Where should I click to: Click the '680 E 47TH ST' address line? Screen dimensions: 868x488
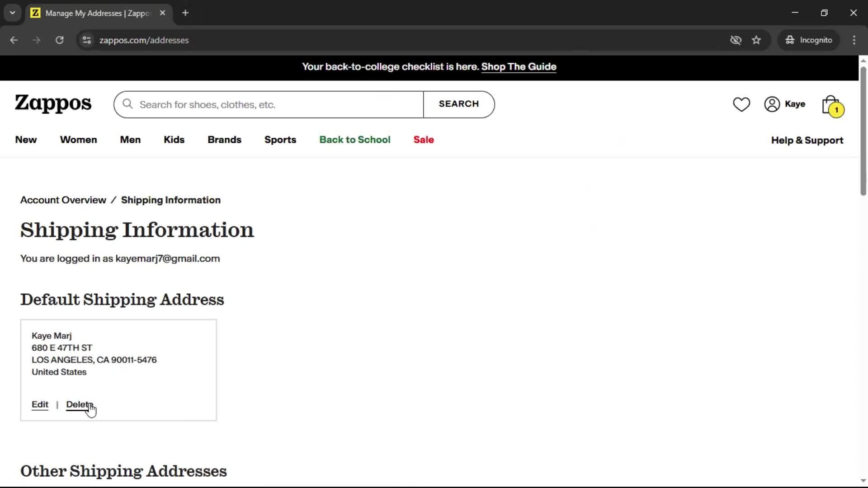[62, 348]
